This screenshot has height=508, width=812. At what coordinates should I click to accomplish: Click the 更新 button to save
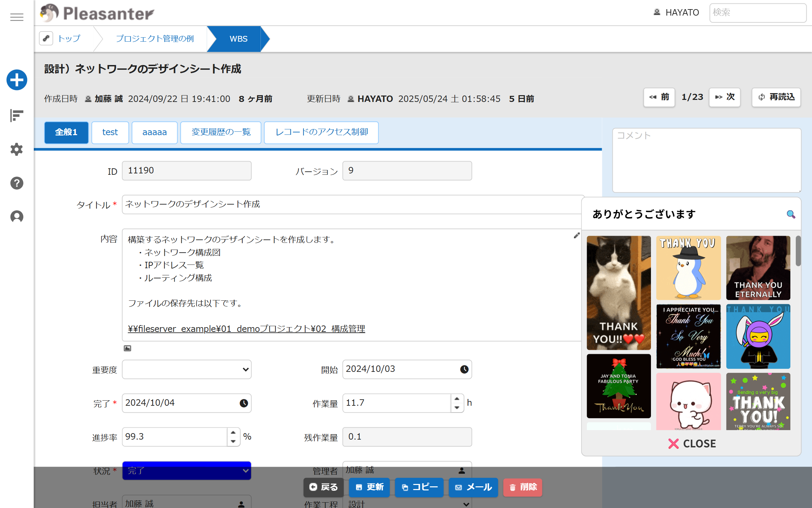coord(369,487)
